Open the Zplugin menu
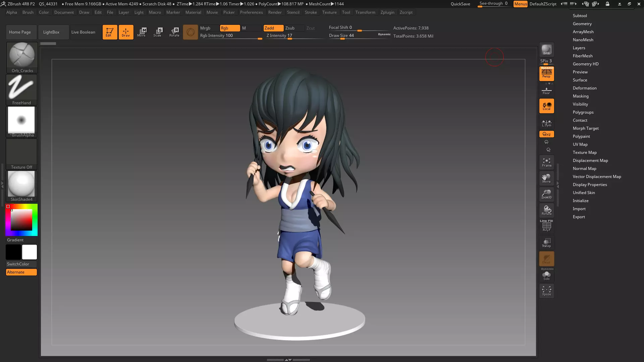The width and height of the screenshot is (644, 362). tap(387, 12)
